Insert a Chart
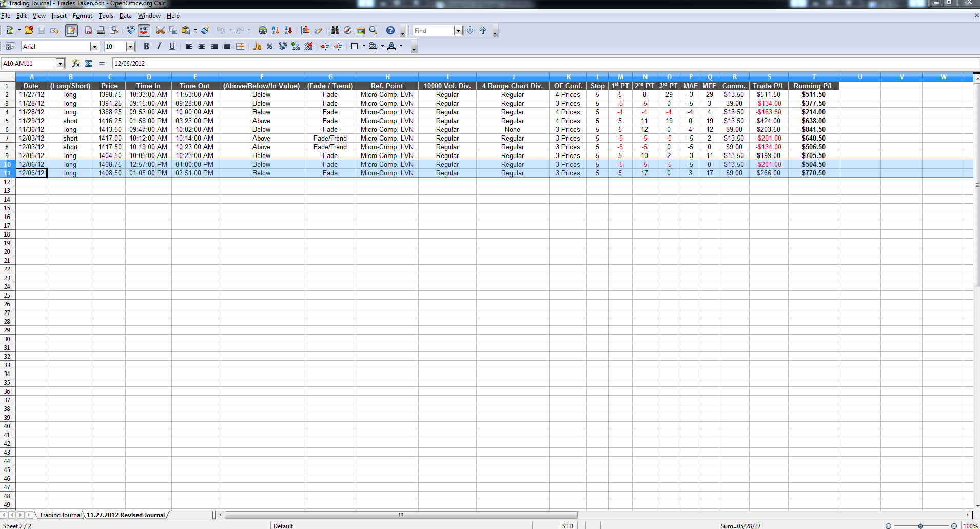Image resolution: width=980 pixels, height=529 pixels. click(x=305, y=31)
